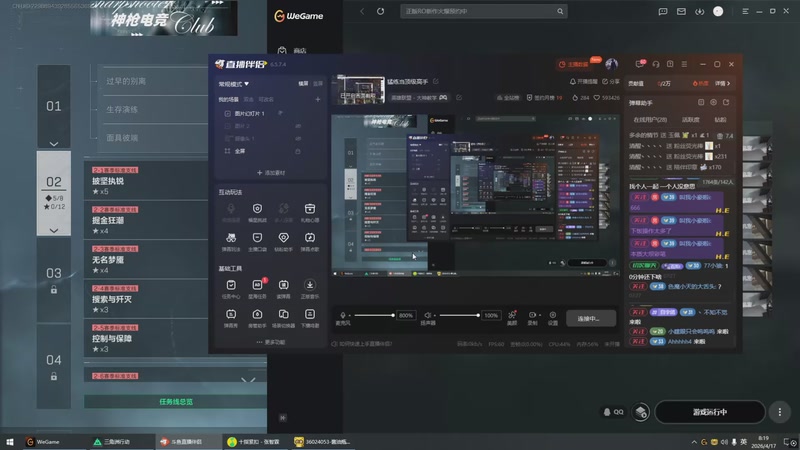Open the 设置 settings gear in stream controls
This screenshot has width=800, height=450.
click(x=553, y=315)
